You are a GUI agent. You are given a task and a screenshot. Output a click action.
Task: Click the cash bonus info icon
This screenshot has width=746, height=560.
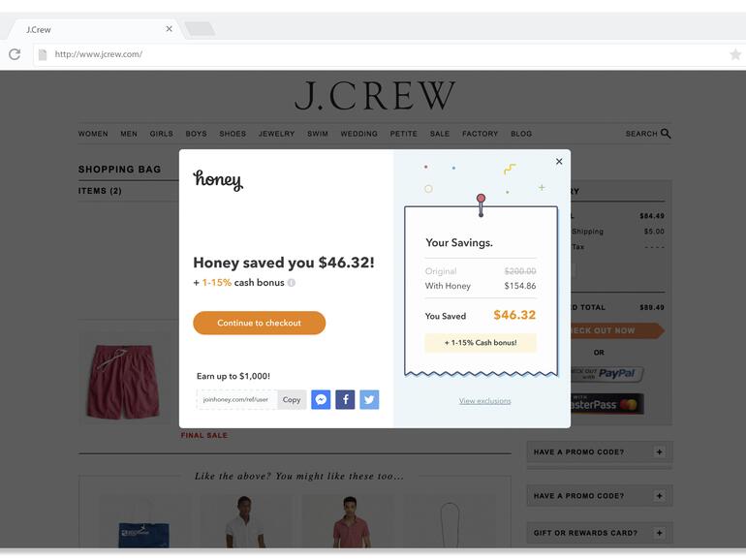[x=292, y=283]
